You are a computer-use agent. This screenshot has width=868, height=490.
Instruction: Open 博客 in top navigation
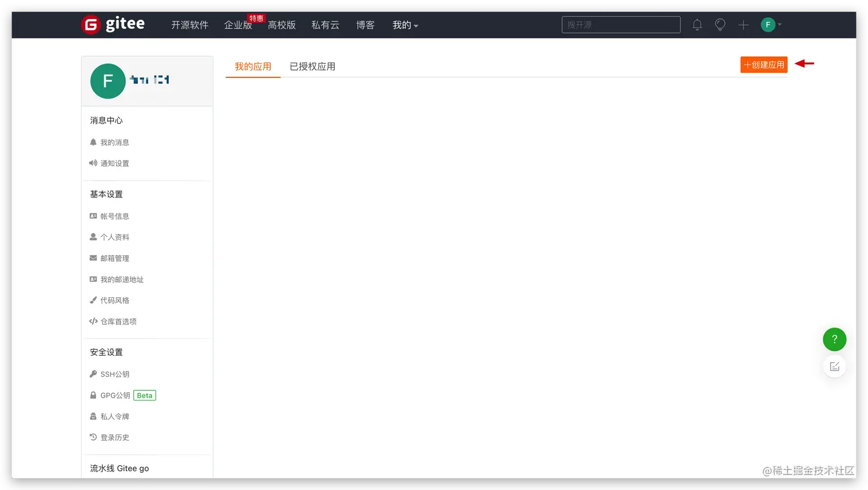coord(365,25)
